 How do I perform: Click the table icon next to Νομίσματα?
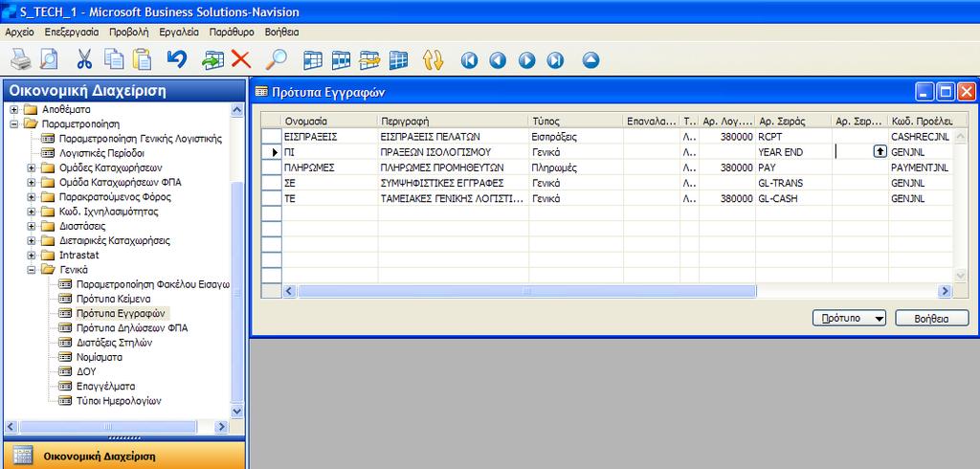65,358
